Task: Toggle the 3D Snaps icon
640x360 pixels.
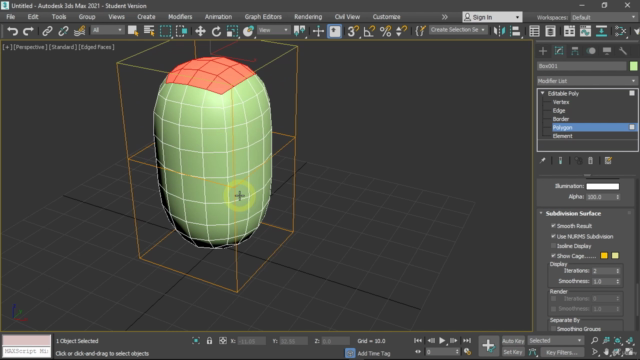Action: tap(353, 31)
